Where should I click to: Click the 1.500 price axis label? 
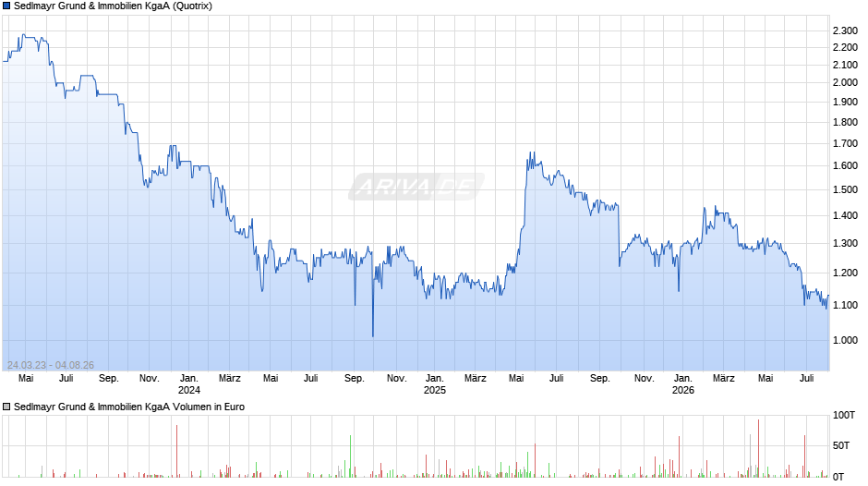point(845,189)
